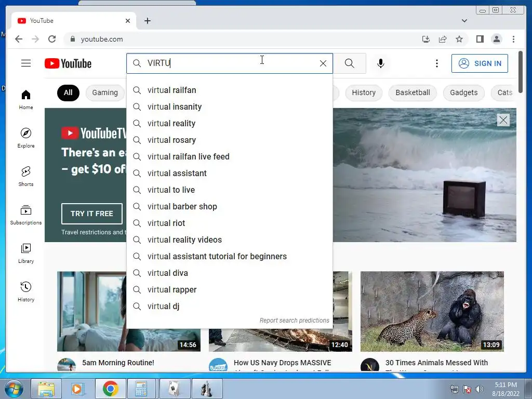
Task: Click the YouTube logo
Action: [68, 63]
